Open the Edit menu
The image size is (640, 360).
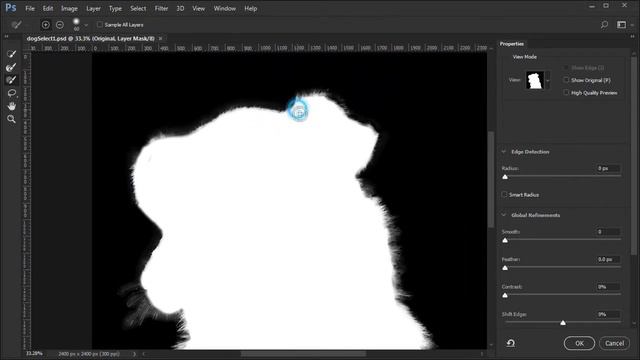click(x=48, y=8)
